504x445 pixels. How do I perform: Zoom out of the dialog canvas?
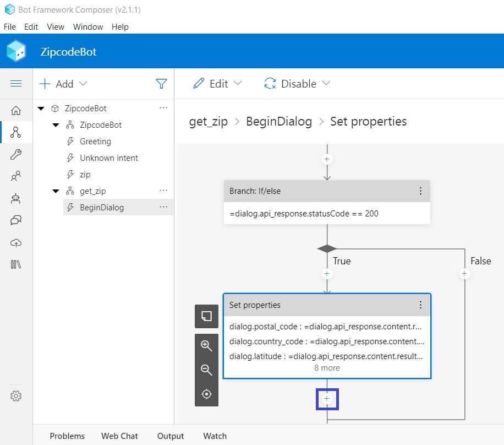[206, 370]
